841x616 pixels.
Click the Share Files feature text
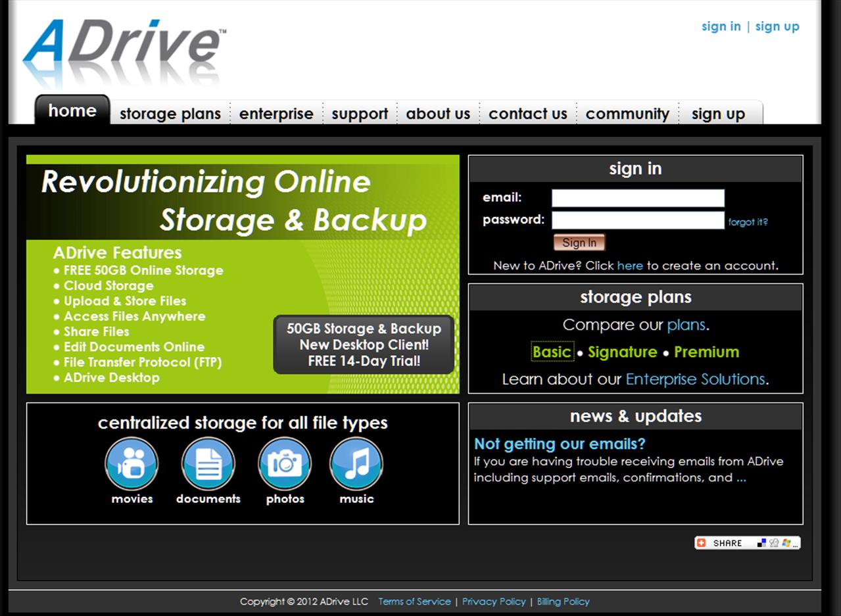(97, 331)
